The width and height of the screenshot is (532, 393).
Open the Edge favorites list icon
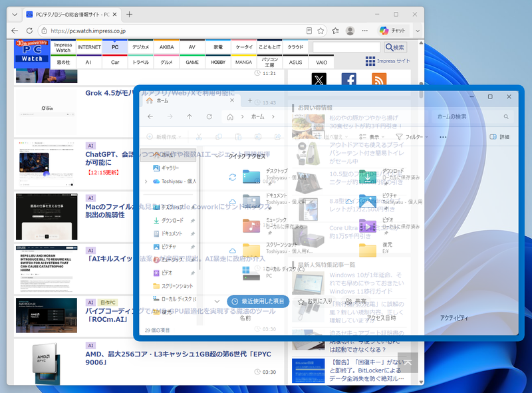pos(336,31)
